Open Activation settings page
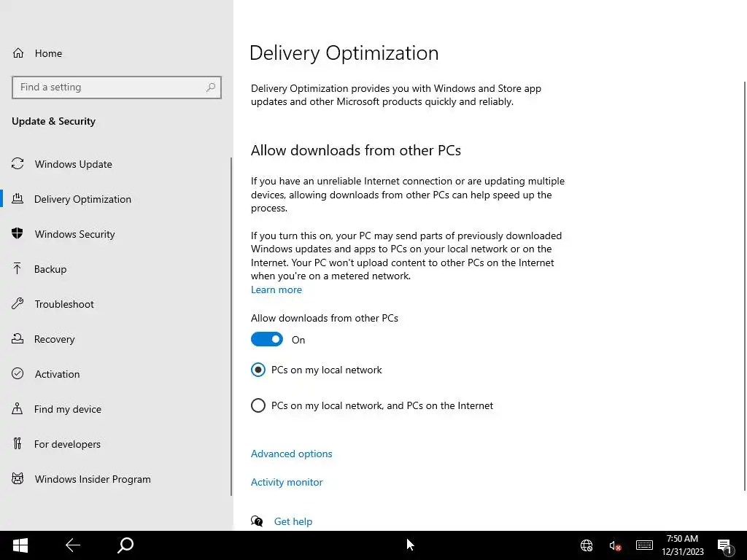This screenshot has height=560, width=747. tap(115, 374)
